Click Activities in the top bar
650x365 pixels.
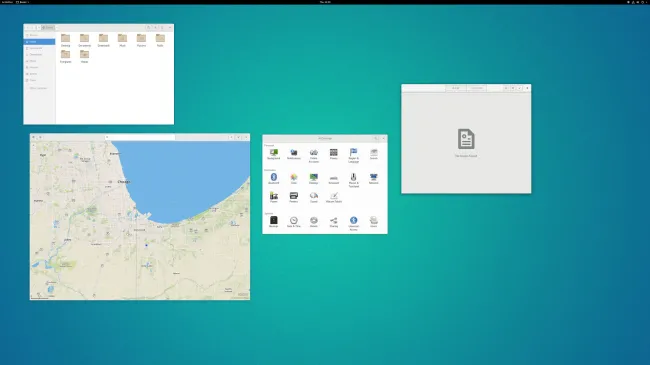pyautogui.click(x=7, y=2)
